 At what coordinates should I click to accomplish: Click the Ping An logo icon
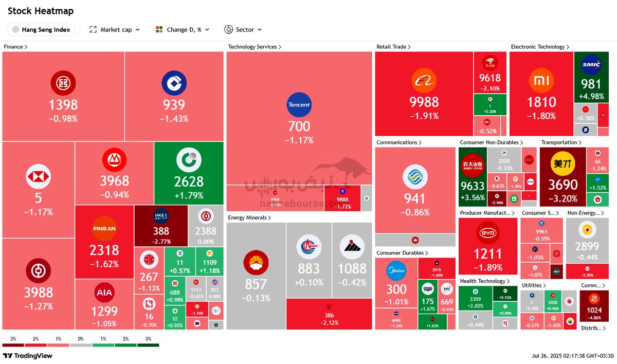[104, 228]
